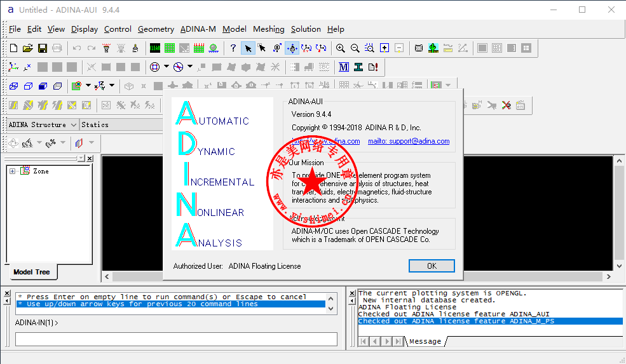Click the command history scroll up arrow
626x364 pixels.
coord(330,299)
